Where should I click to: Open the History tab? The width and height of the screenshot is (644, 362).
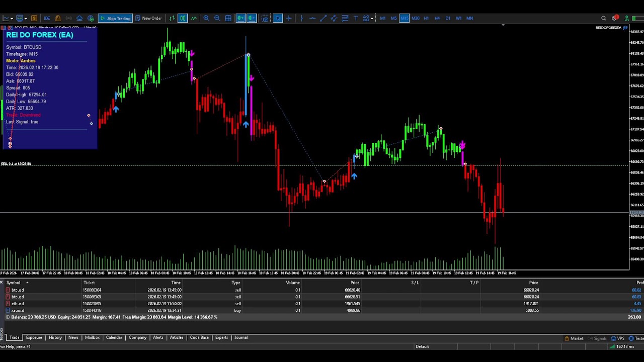[x=55, y=337]
